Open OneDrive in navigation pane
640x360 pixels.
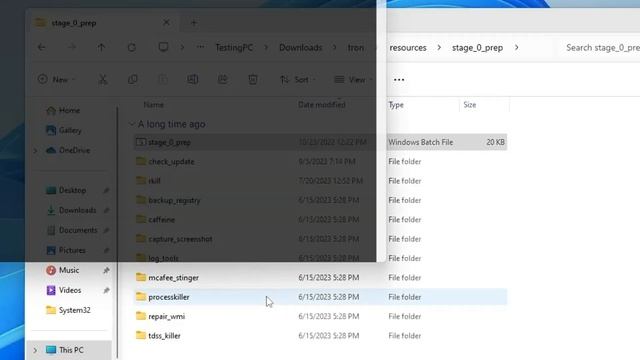(68, 151)
